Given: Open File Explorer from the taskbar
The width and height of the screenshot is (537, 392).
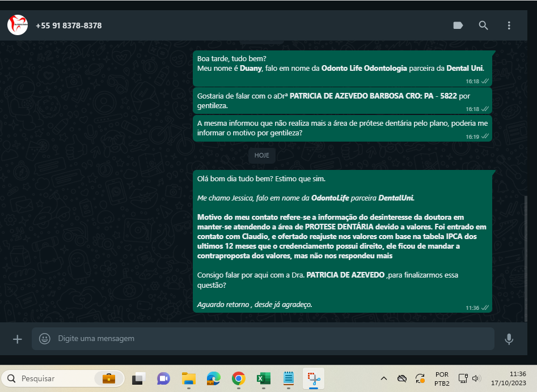Looking at the screenshot, I should pos(189,378).
